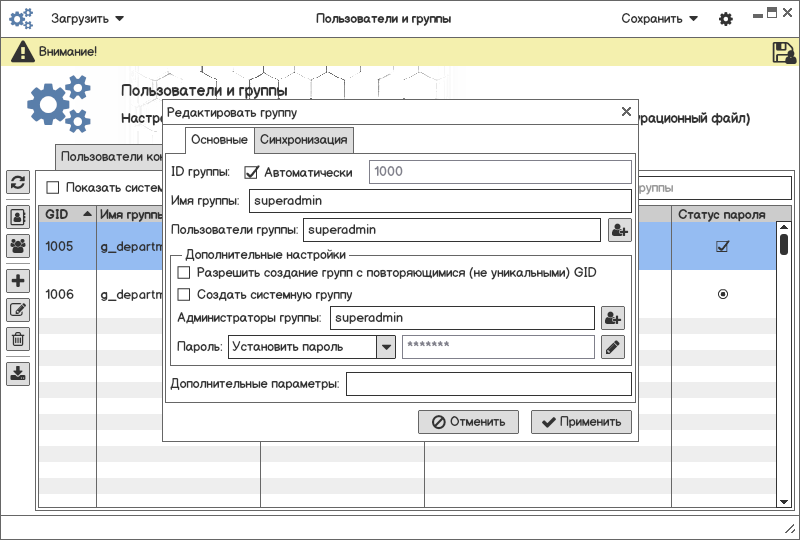Click the import download icon in sidebar
The image size is (800, 540).
point(18,373)
